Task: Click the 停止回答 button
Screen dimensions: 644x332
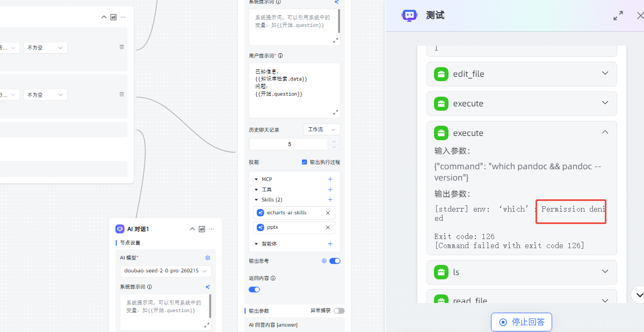Action: coord(521,322)
